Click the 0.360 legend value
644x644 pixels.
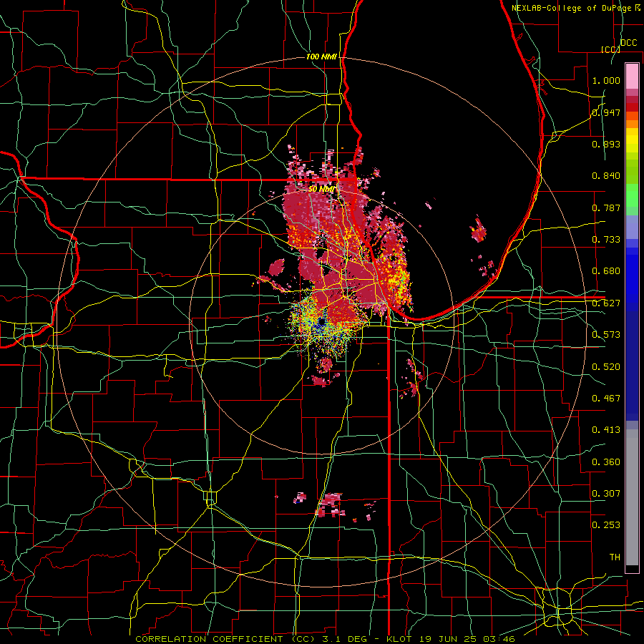(606, 462)
